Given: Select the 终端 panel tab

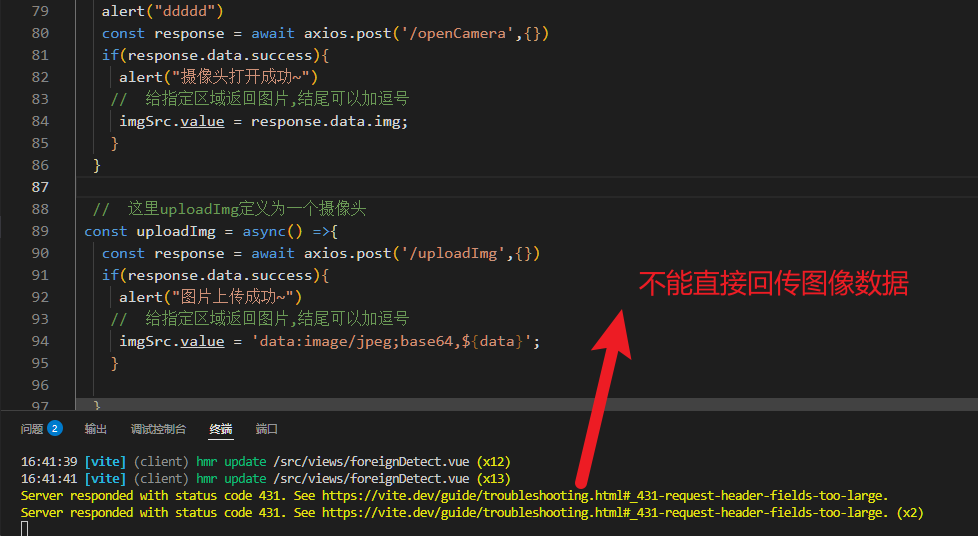Looking at the screenshot, I should [221, 429].
